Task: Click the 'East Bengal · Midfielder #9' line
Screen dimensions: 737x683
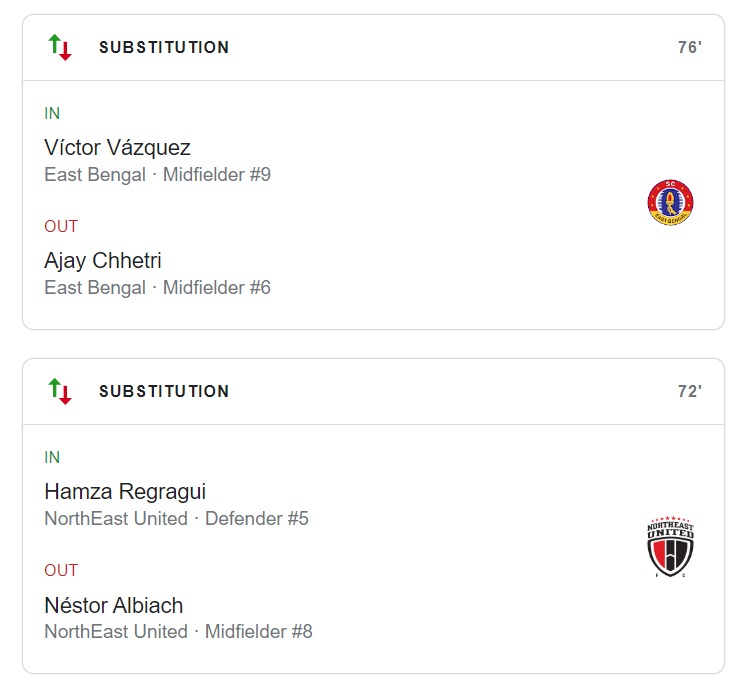Action: [x=157, y=175]
